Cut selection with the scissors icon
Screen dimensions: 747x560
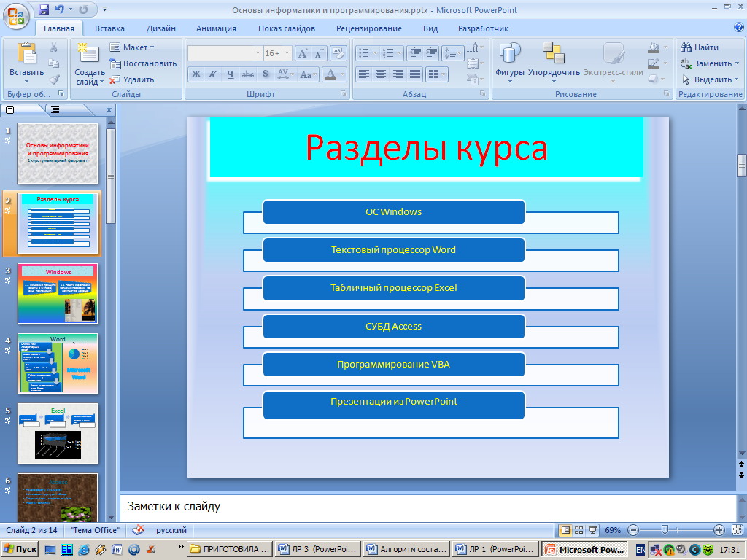coord(54,47)
